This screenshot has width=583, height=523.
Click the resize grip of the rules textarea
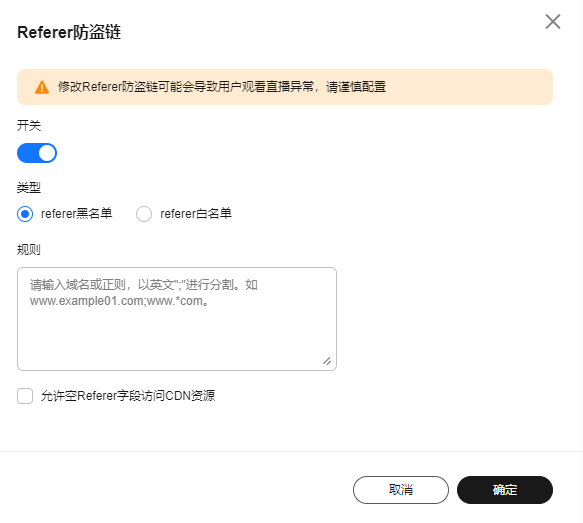[x=327, y=361]
